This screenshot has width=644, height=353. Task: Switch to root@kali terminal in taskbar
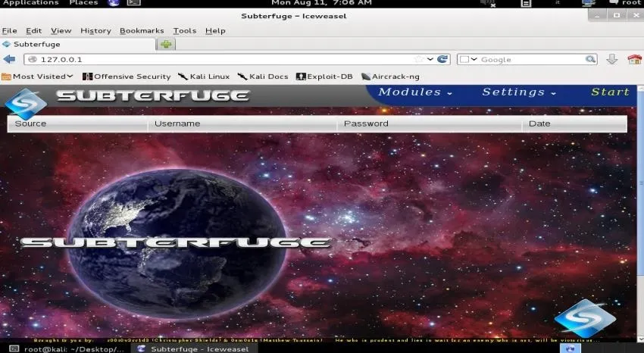pos(67,349)
